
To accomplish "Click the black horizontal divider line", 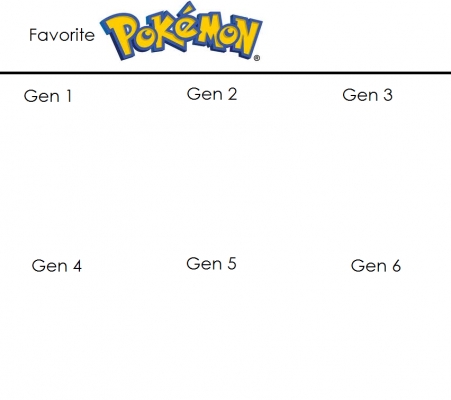I will pyautogui.click(x=225, y=72).
